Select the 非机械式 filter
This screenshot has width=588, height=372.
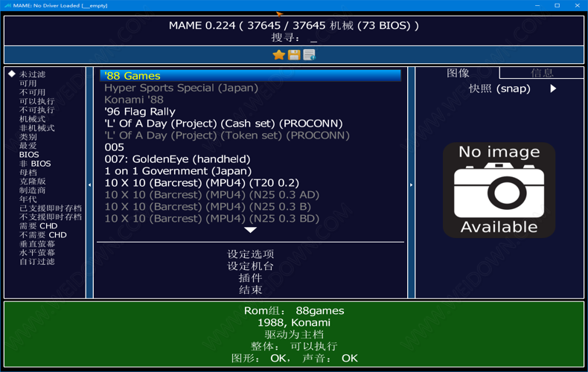pos(36,128)
